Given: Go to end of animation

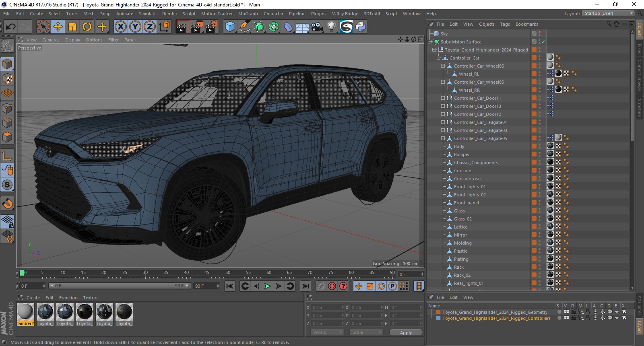Looking at the screenshot, I should pyautogui.click(x=305, y=286).
